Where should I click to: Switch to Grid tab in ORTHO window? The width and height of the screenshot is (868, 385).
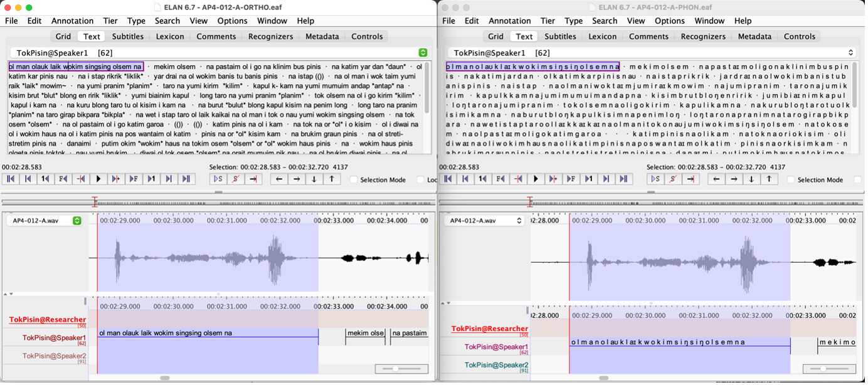pos(63,36)
